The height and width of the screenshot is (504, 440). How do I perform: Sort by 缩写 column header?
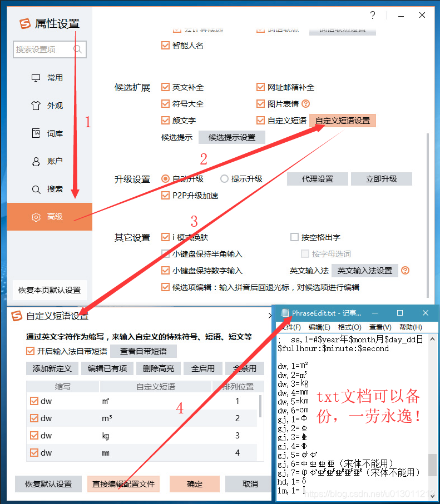click(63, 386)
